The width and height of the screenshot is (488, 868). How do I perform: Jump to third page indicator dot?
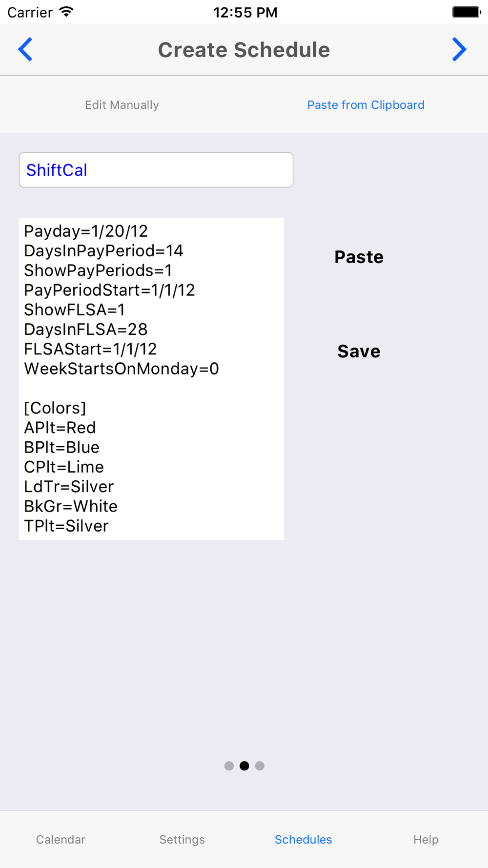pos(260,766)
